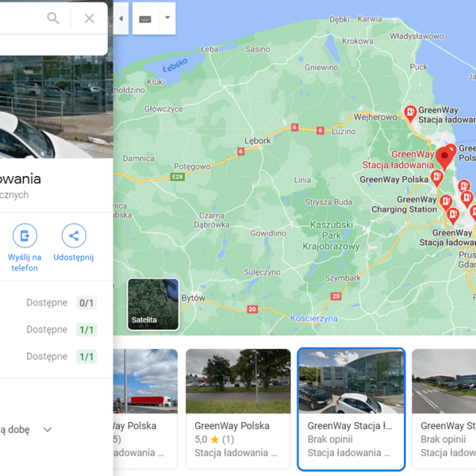Screen dimensions: 476x476
Task: Click the 'Wyślij na telefon' phone icon
Action: click(x=25, y=236)
